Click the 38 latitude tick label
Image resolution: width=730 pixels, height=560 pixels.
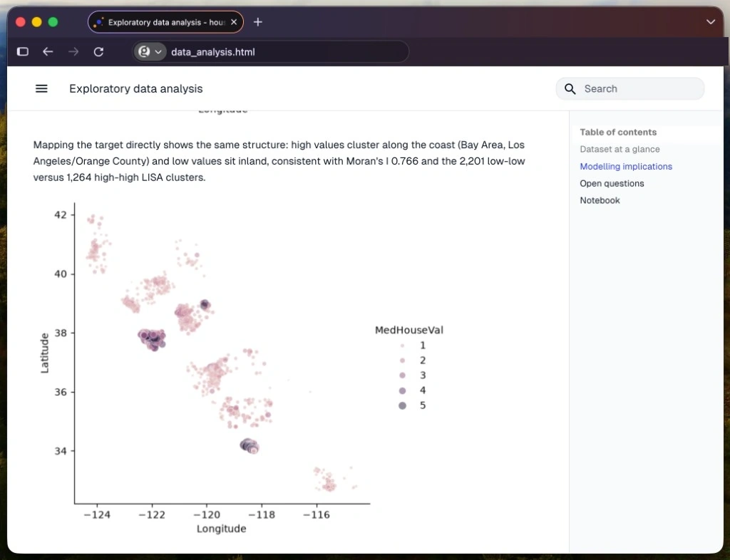tap(61, 333)
